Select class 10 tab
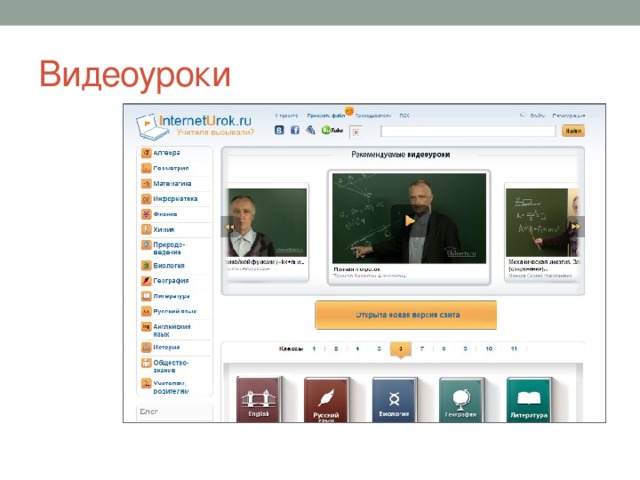 [x=489, y=349]
